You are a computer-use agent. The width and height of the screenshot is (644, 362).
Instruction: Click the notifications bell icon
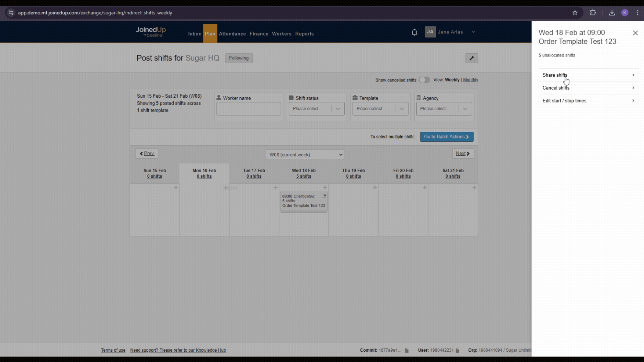[414, 32]
